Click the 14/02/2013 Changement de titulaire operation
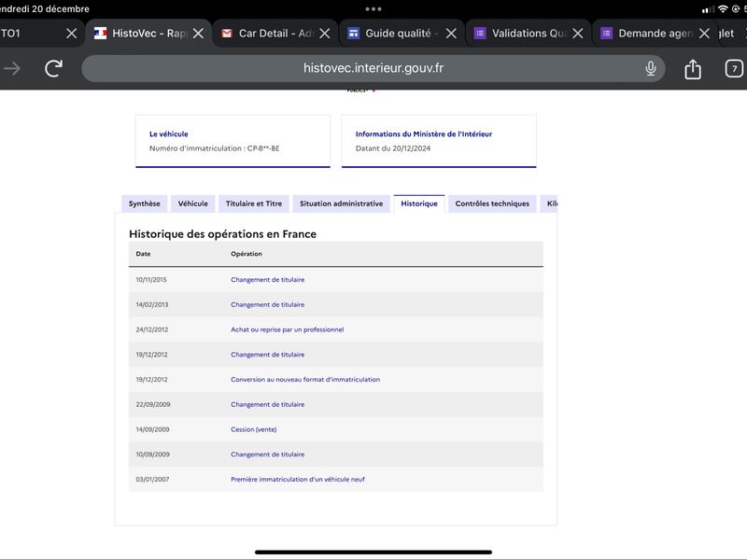This screenshot has height=560, width=747. point(268,305)
